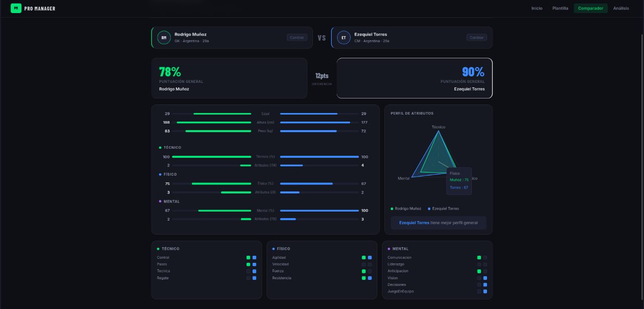Click the Velocidad attribute label
Screen dimensions: 644x309
pyautogui.click(x=280, y=264)
